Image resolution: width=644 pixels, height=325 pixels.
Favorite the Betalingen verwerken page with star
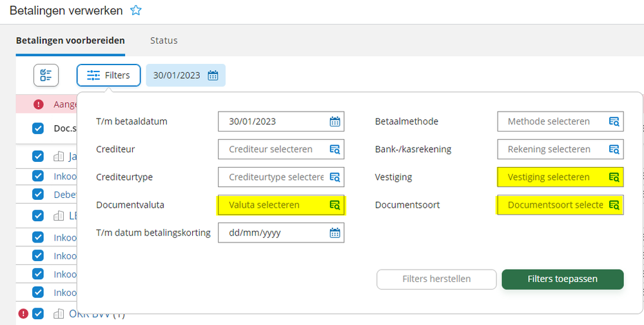pos(136,11)
